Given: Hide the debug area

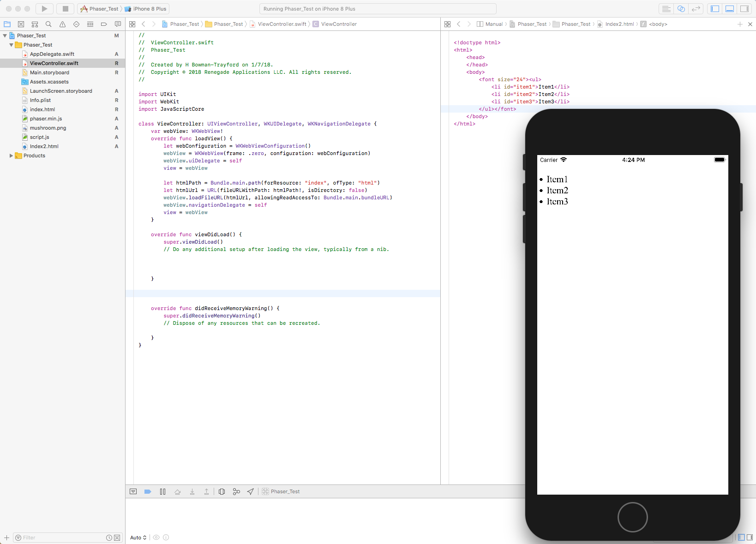Looking at the screenshot, I should click(133, 491).
